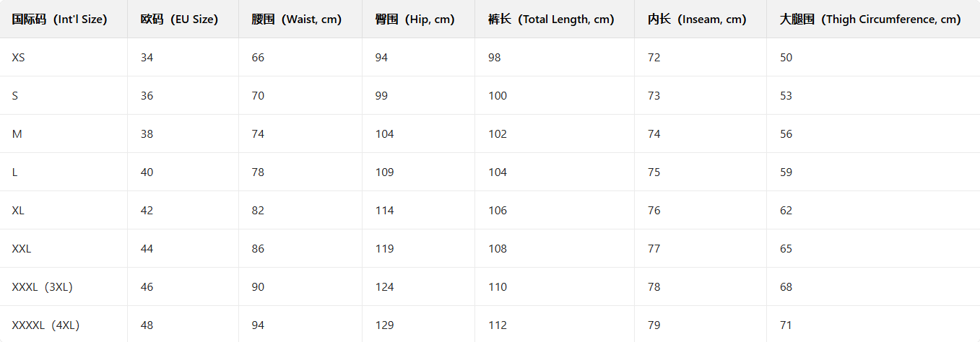Click the Hip column header
The height and width of the screenshot is (342, 980).
[x=415, y=19]
